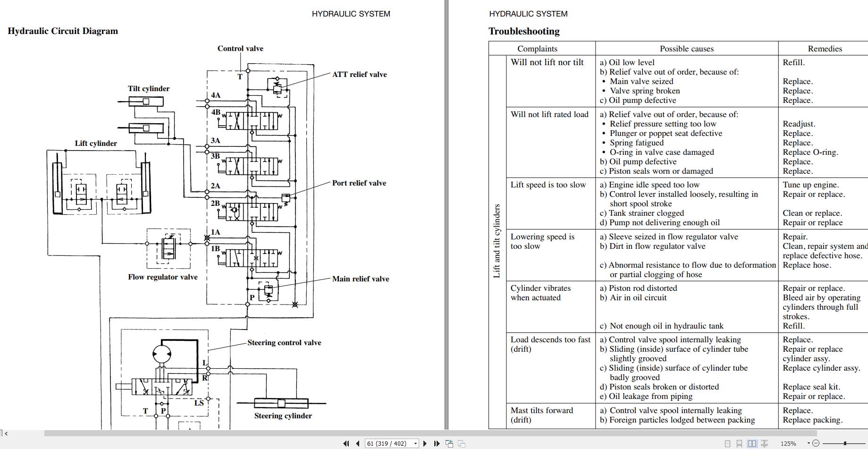This screenshot has width=868, height=449.
Task: Click the port label '2B' in diagram
Action: (215, 203)
